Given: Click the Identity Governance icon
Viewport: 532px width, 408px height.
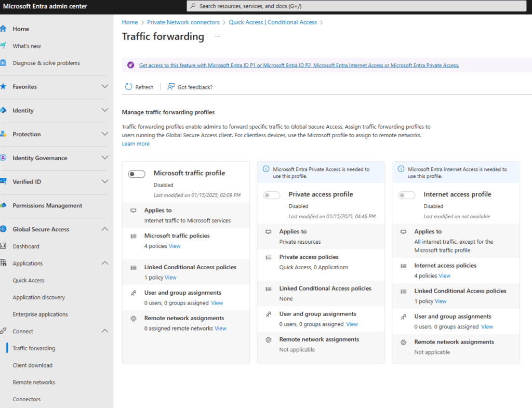Looking at the screenshot, I should point(3,158).
